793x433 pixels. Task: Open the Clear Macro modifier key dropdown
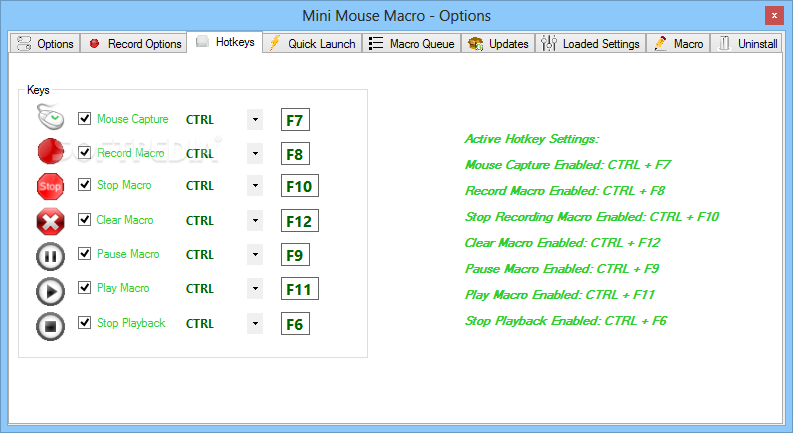(x=255, y=221)
